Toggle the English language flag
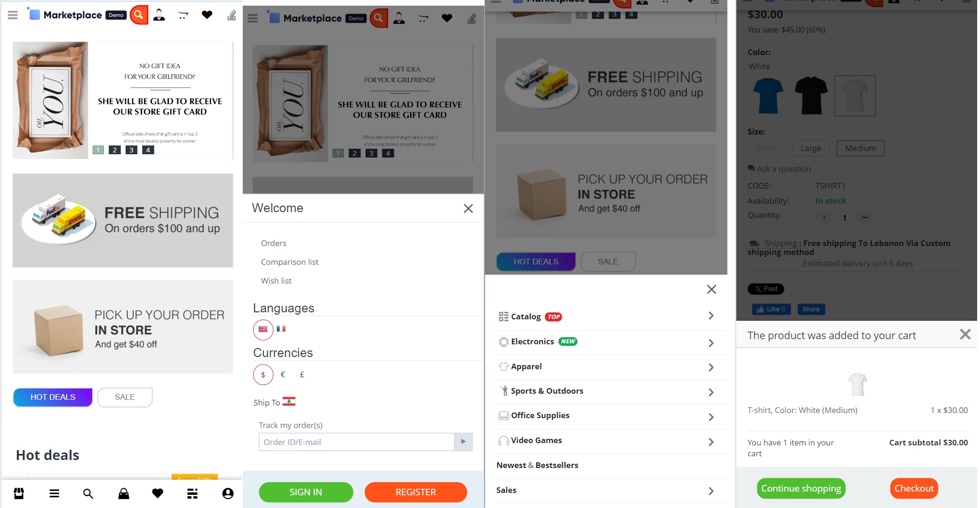This screenshot has height=508, width=980. [x=263, y=327]
